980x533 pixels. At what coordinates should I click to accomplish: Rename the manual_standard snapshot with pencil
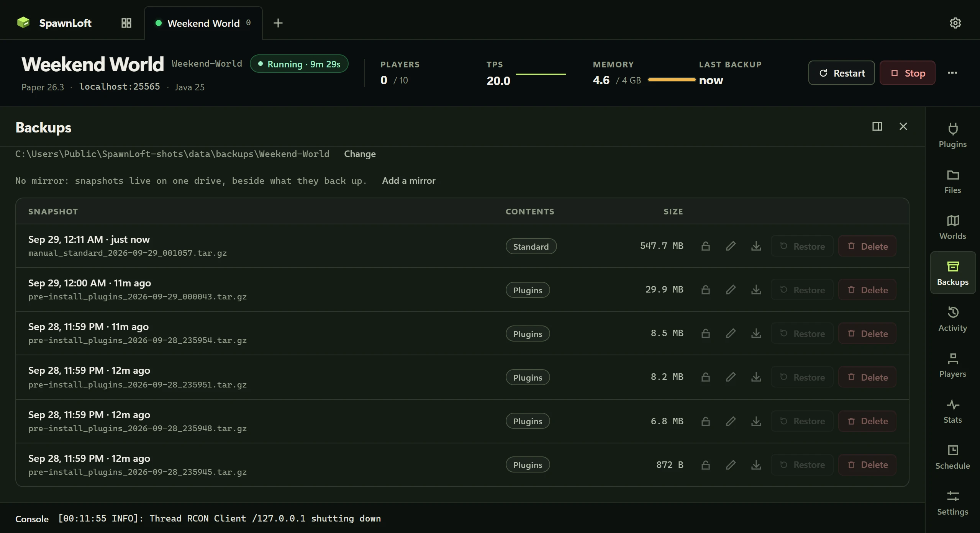(731, 246)
